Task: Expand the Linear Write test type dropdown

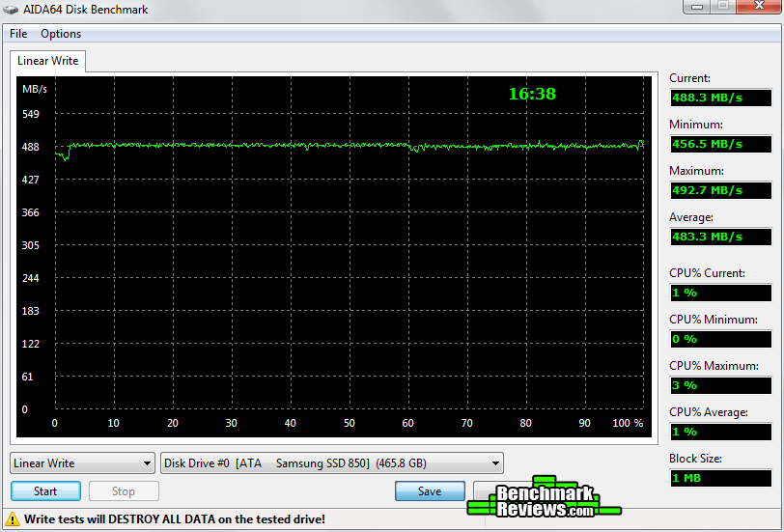Action: [x=82, y=463]
